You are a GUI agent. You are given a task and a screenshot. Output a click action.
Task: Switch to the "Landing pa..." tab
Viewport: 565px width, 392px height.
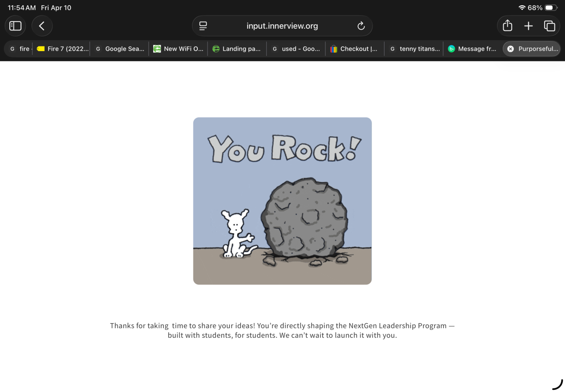[x=237, y=49]
